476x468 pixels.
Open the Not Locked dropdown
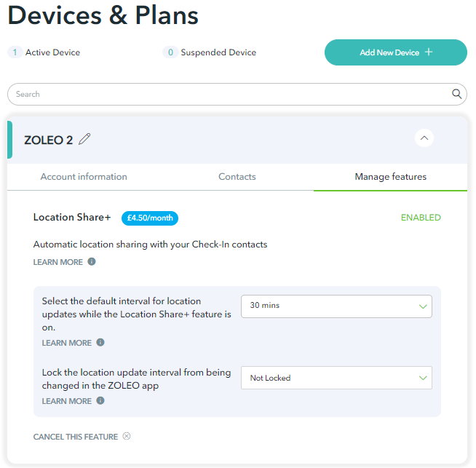pos(336,378)
